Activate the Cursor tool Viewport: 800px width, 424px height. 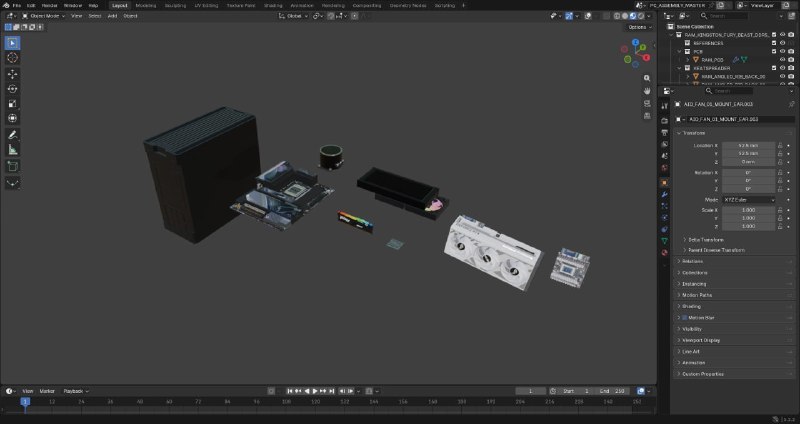click(13, 58)
